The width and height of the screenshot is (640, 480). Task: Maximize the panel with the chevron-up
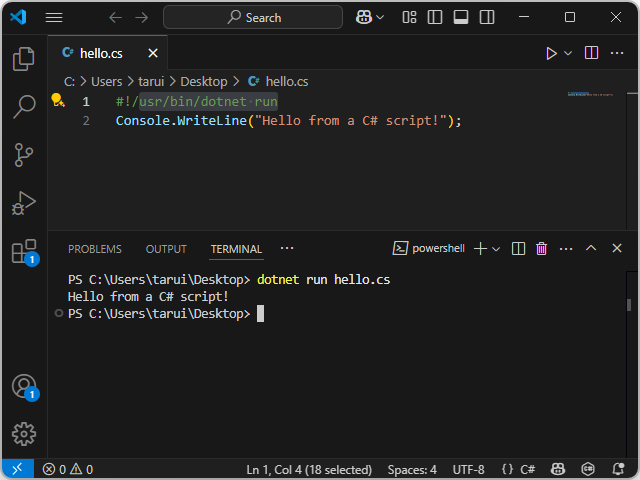click(591, 249)
